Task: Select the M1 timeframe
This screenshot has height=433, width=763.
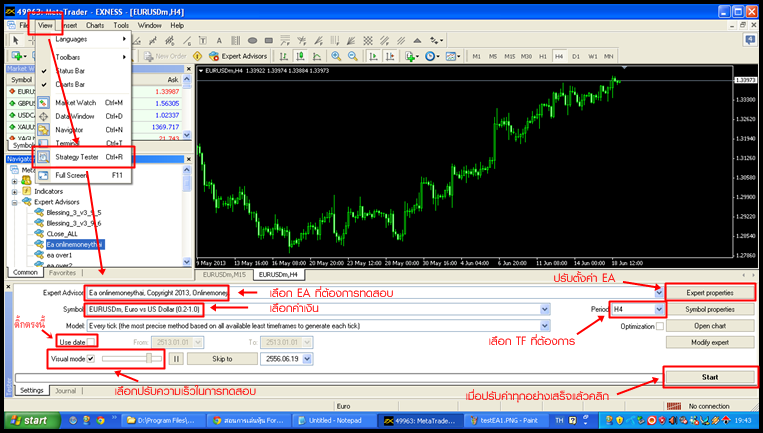Action: click(x=476, y=56)
